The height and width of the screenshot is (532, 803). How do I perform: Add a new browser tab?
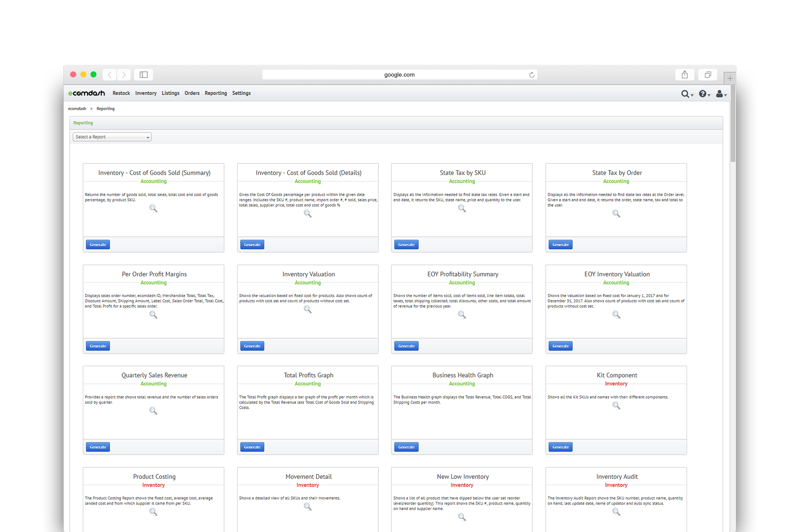pyautogui.click(x=730, y=78)
